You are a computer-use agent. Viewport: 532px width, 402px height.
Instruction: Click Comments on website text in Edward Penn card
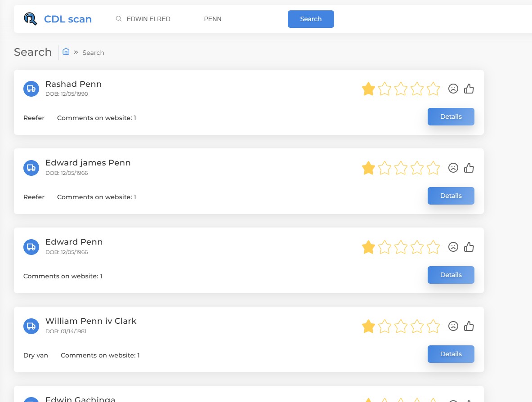[63, 276]
